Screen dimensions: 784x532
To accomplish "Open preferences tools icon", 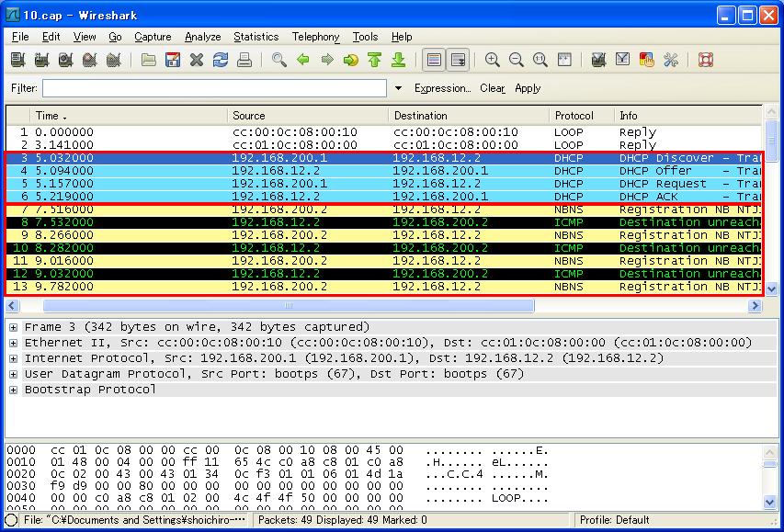I will 671,60.
